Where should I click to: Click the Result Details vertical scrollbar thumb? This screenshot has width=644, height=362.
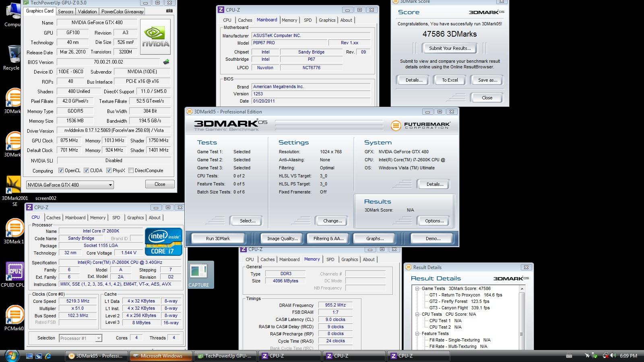point(522,334)
